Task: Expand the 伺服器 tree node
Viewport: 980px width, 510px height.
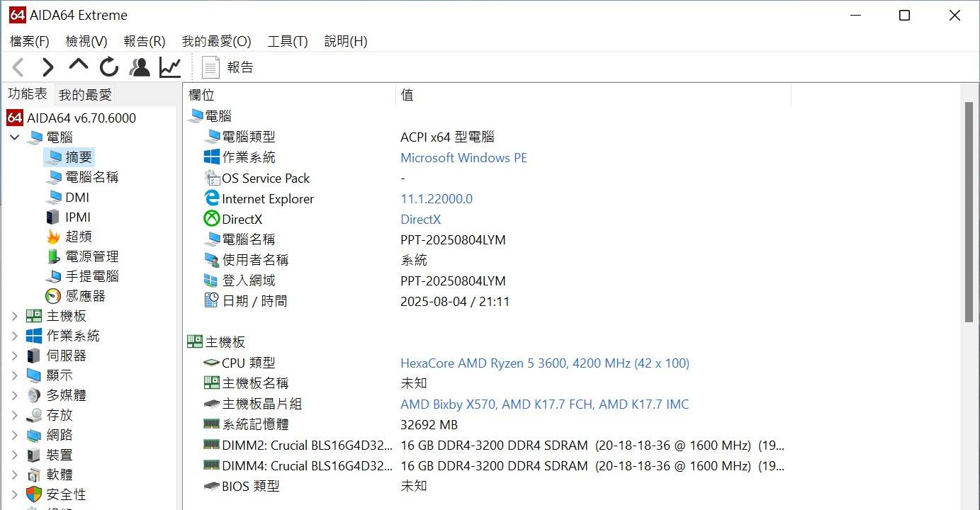Action: pyautogui.click(x=14, y=356)
